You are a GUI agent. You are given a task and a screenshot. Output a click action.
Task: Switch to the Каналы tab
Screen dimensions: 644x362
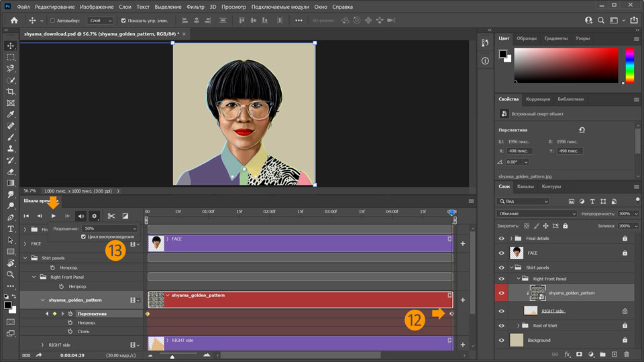click(525, 186)
